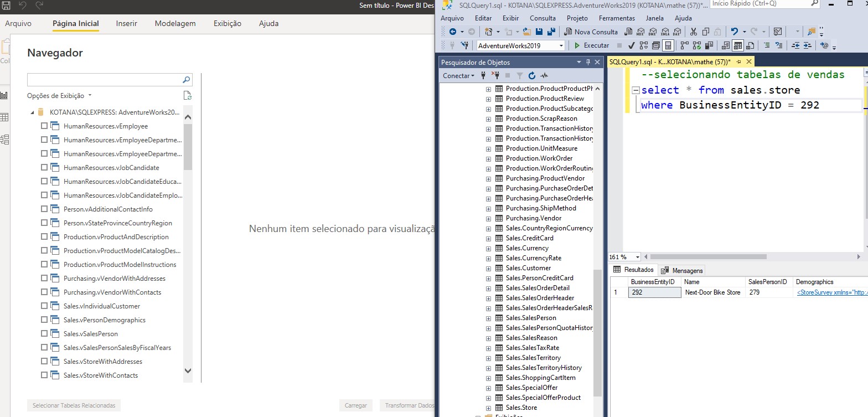
Task: Click the Change Connection icon left of database combo
Action: [x=464, y=45]
